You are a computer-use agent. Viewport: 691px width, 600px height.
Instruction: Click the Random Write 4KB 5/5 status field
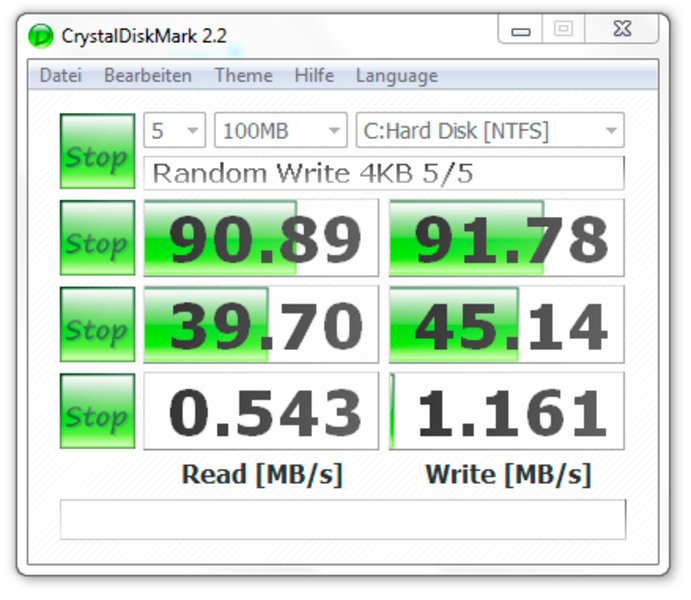[384, 173]
